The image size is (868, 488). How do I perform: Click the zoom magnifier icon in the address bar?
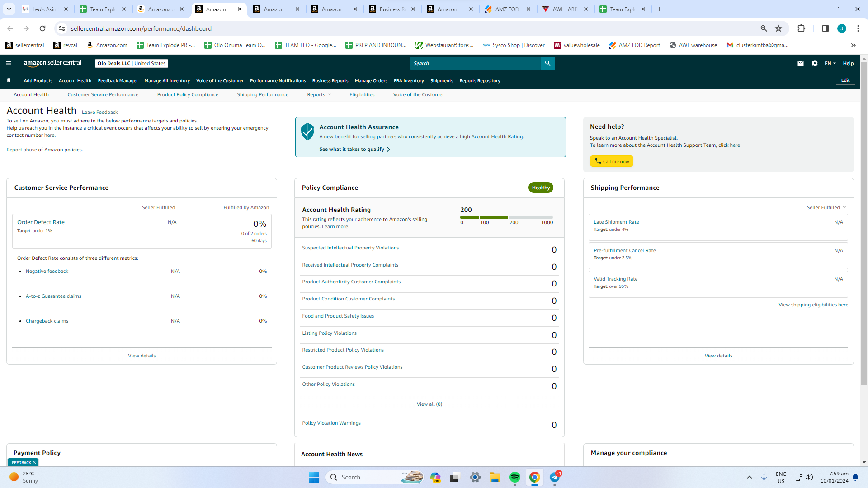764,28
